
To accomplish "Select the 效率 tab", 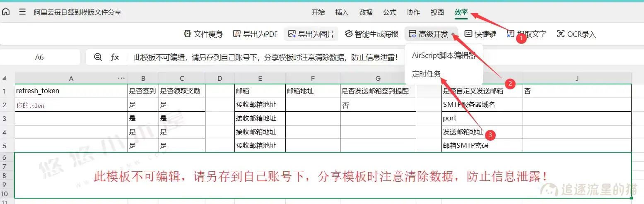I will (x=461, y=12).
